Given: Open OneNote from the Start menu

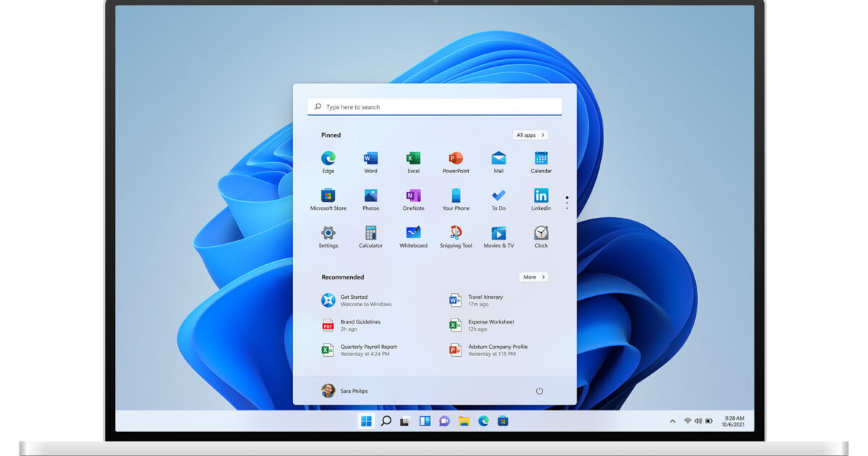Looking at the screenshot, I should point(413,196).
